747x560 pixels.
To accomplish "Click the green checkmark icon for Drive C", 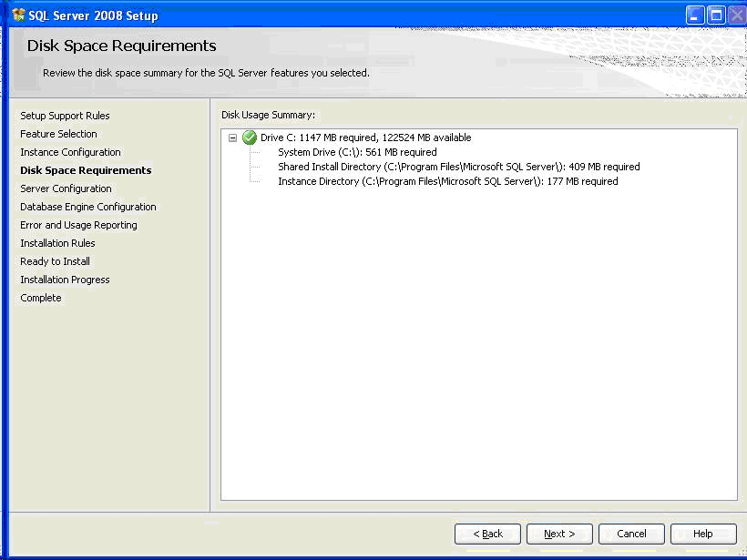I will [x=249, y=137].
